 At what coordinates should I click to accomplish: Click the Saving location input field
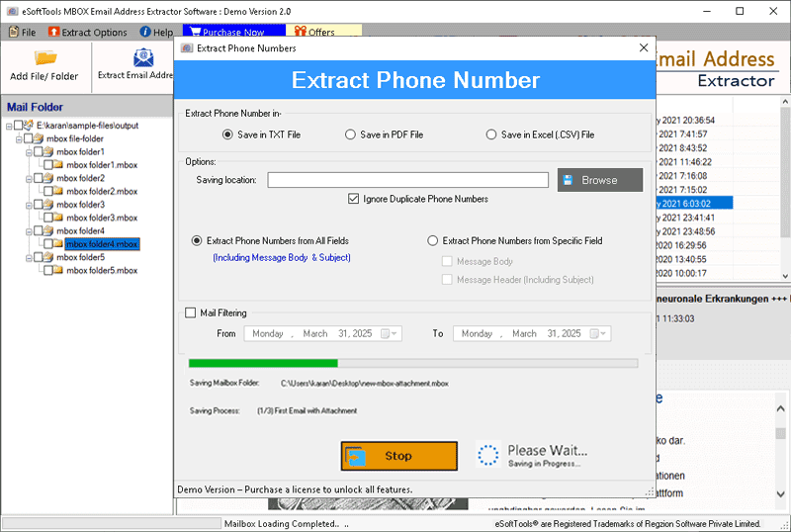click(x=407, y=180)
